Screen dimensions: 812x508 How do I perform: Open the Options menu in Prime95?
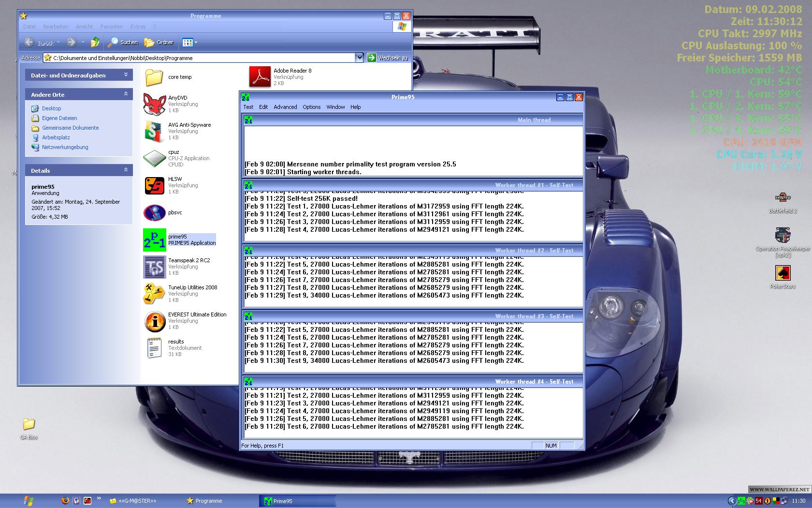coord(312,107)
